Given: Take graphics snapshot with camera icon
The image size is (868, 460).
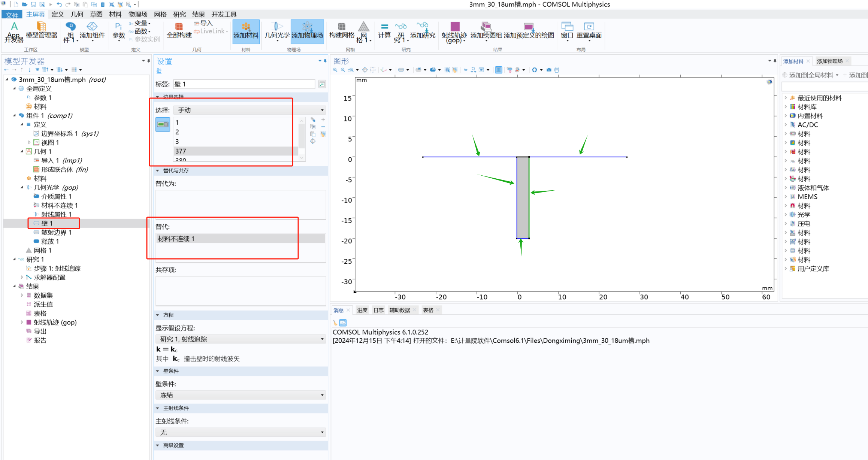Looking at the screenshot, I should 549,70.
